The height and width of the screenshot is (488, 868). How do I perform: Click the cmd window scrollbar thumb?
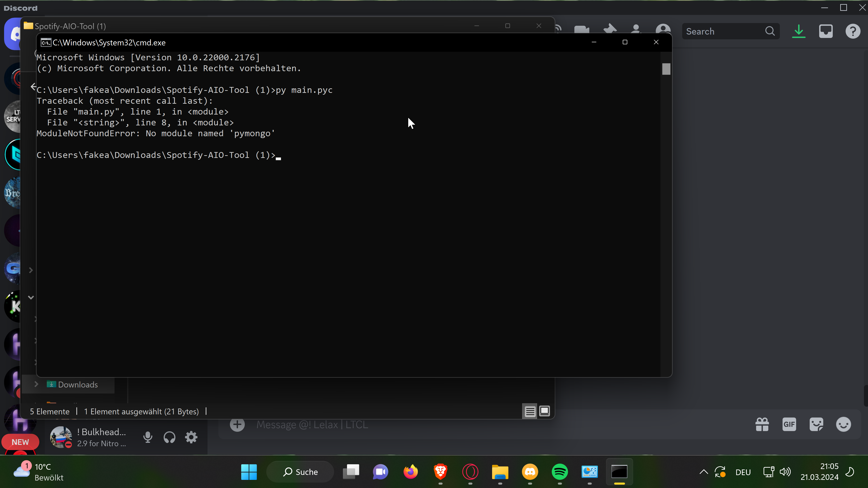point(666,69)
